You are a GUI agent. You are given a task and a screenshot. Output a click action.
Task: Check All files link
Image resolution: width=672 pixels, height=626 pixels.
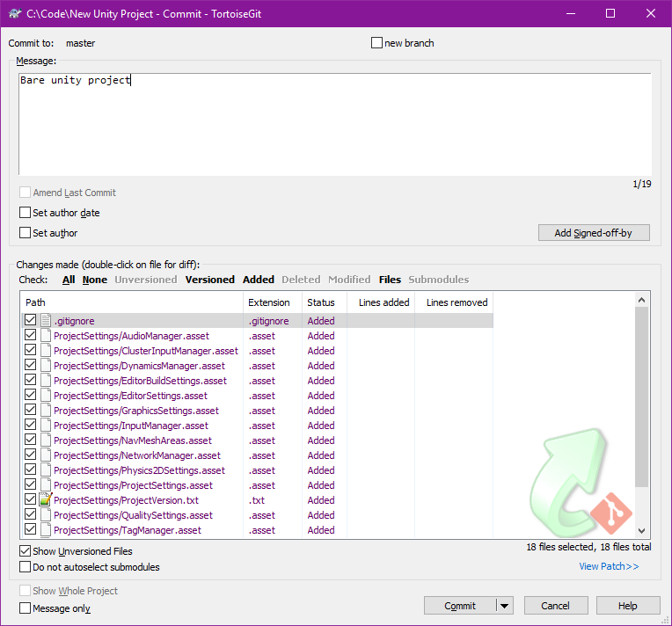pyautogui.click(x=69, y=280)
